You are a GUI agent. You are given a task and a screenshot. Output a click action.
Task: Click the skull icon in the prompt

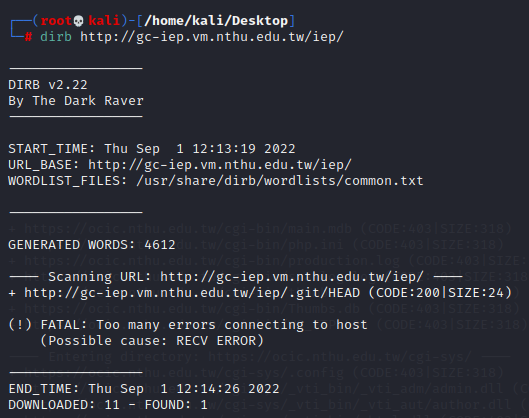click(x=78, y=21)
